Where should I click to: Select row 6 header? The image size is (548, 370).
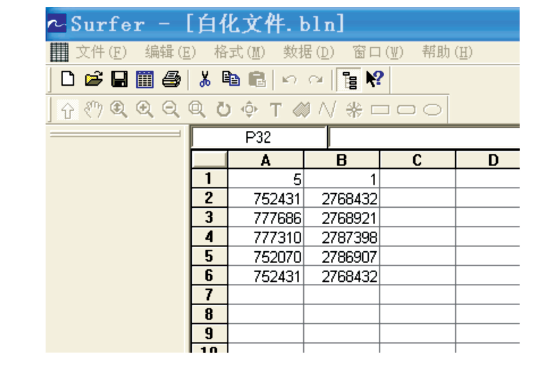[209, 276]
